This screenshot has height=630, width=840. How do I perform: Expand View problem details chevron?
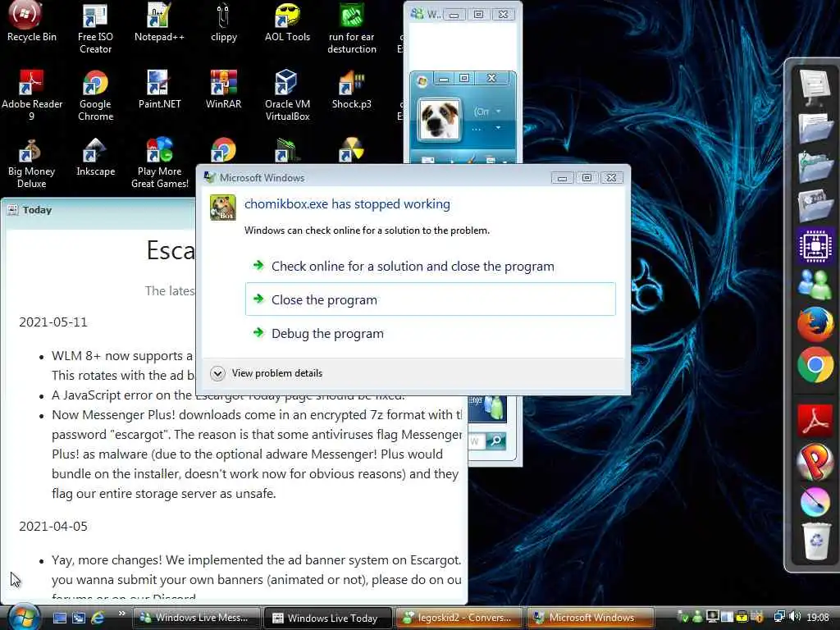[x=217, y=373]
